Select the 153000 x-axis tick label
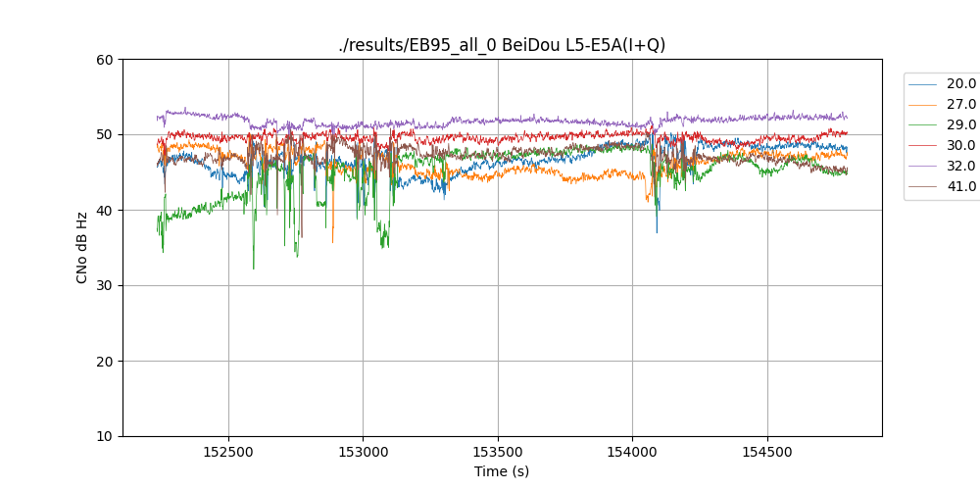Image resolution: width=980 pixels, height=490 pixels. (363, 453)
